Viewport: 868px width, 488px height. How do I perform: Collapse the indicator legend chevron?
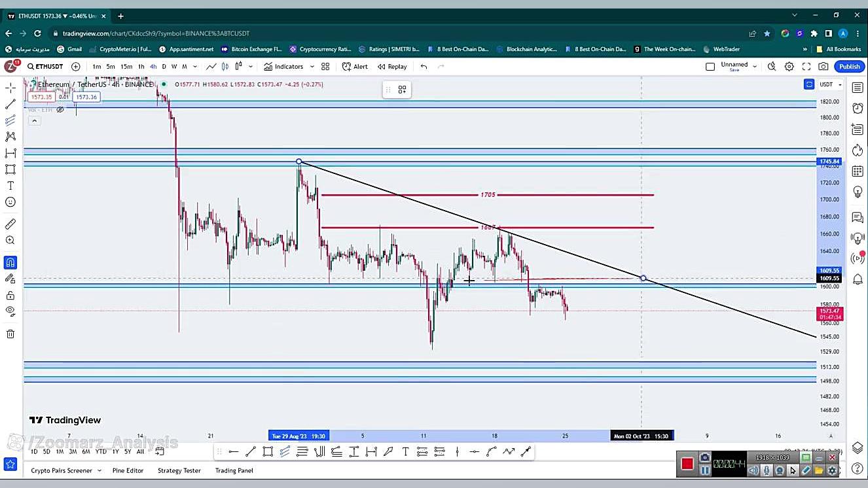(x=34, y=120)
